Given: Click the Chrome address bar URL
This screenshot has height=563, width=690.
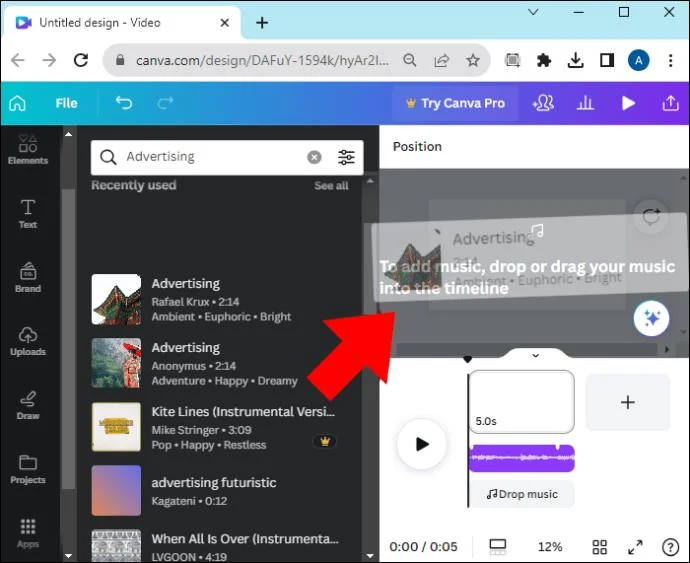Looking at the screenshot, I should tap(262, 61).
